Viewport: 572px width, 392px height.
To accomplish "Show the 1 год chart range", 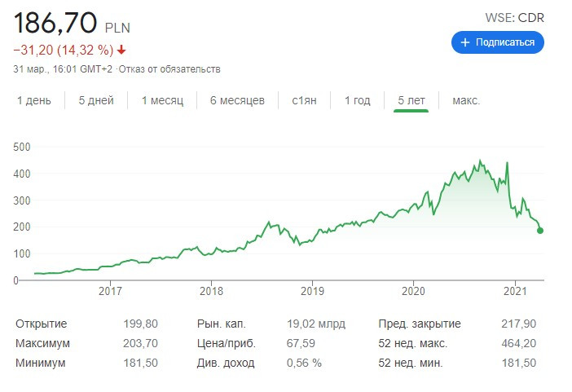I will pyautogui.click(x=358, y=100).
